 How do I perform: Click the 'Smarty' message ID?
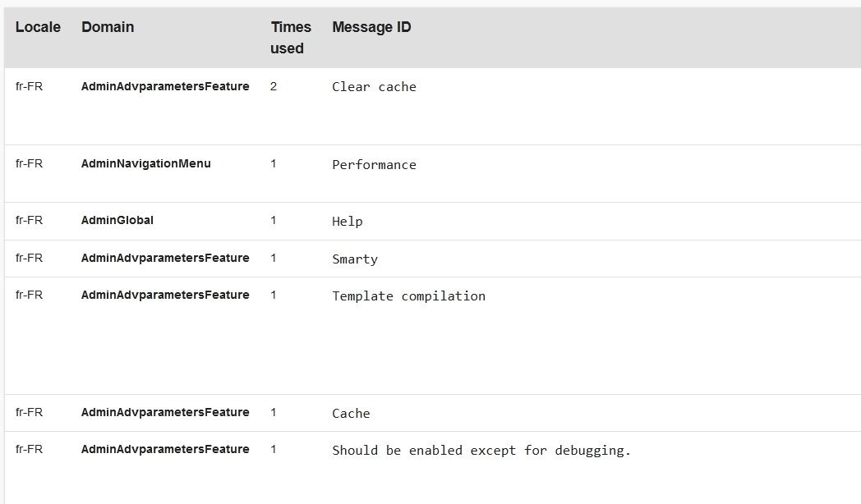[355, 259]
